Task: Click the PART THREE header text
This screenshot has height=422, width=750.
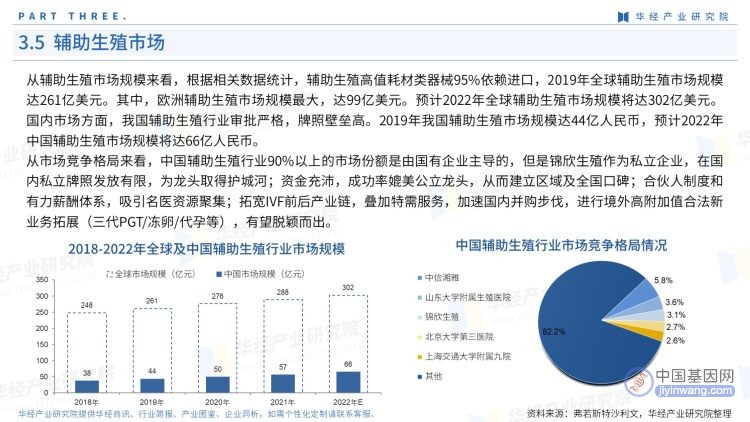Action: click(72, 16)
